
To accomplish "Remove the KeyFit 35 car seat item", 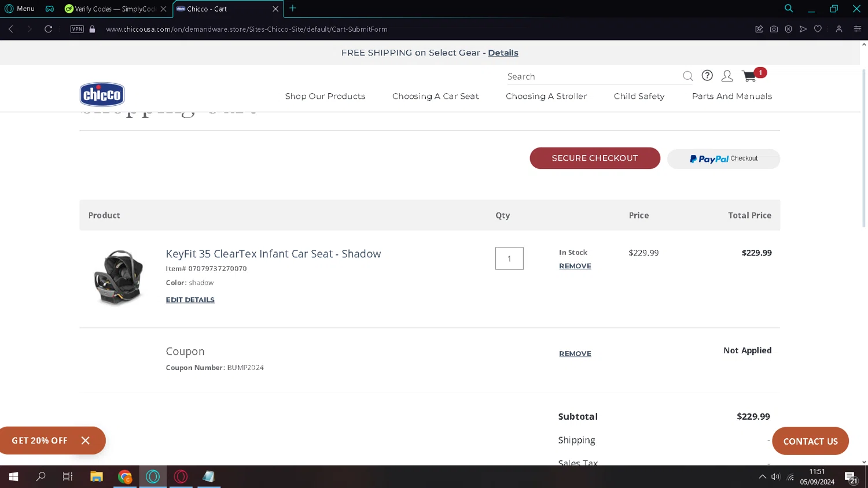I will [575, 266].
